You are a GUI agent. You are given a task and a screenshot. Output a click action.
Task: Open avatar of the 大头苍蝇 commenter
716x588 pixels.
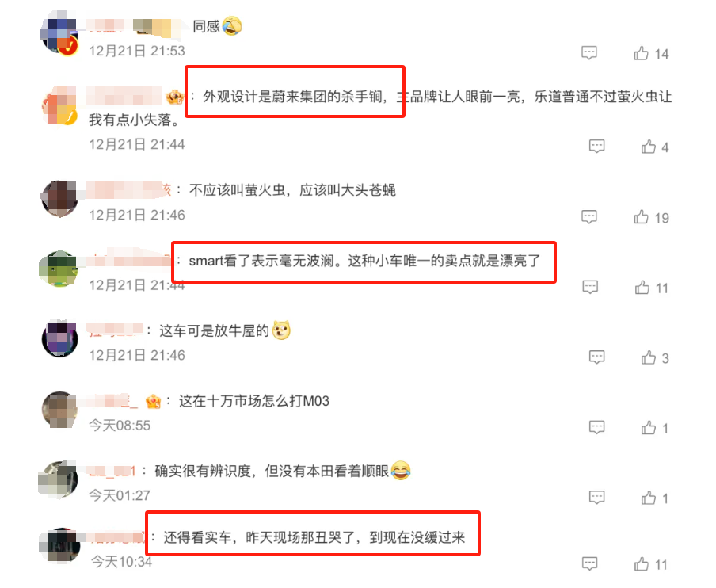pos(59,198)
